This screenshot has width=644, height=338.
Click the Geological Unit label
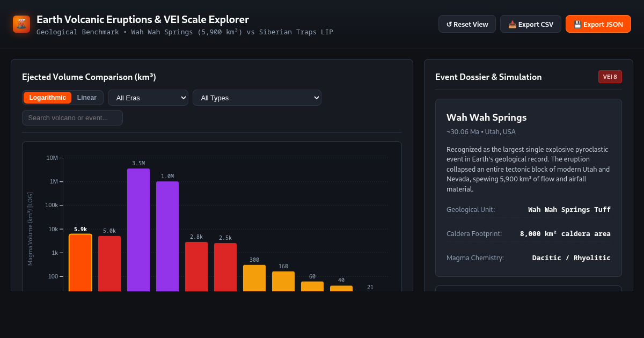[x=471, y=210]
